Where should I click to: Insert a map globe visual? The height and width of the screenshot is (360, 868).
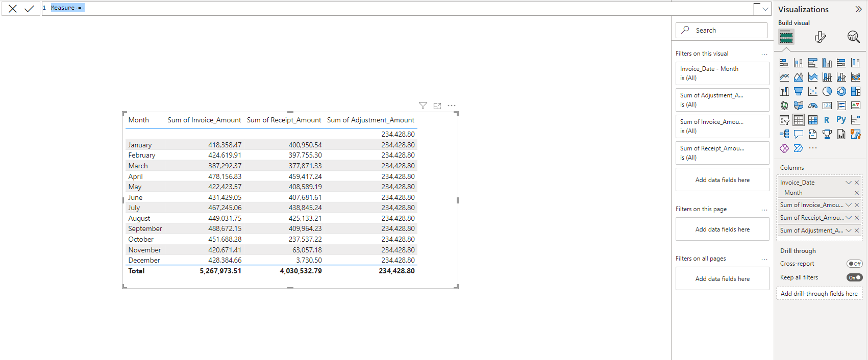click(x=784, y=106)
